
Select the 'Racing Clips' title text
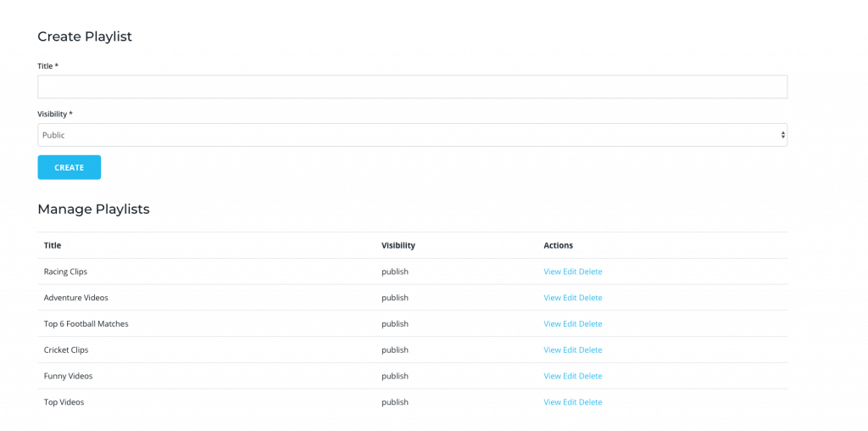(x=65, y=271)
